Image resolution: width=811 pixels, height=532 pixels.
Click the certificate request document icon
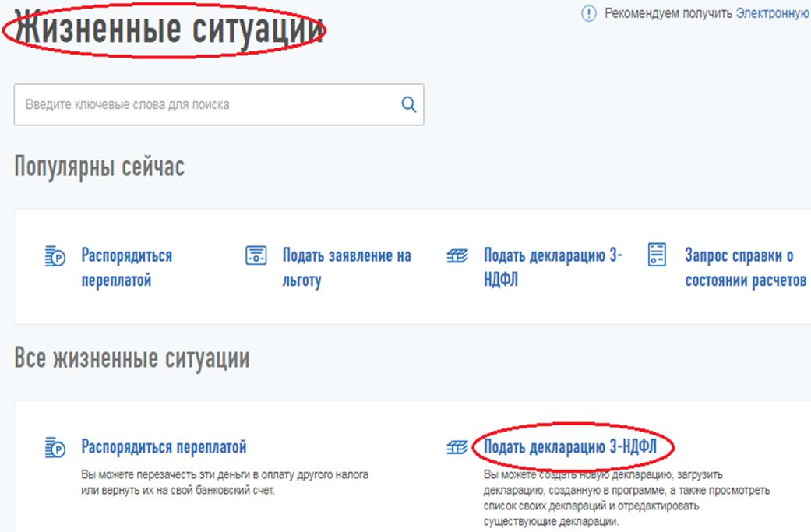point(657,255)
